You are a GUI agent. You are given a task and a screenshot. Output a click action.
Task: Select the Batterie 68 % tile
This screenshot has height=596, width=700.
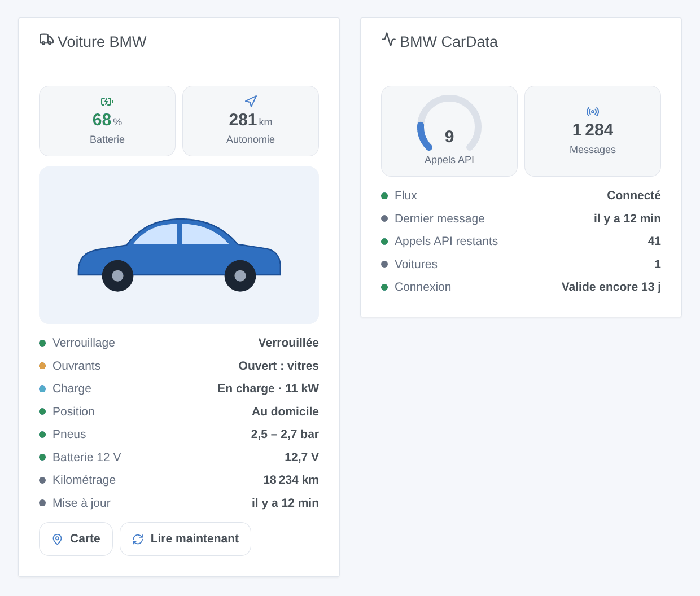click(107, 121)
